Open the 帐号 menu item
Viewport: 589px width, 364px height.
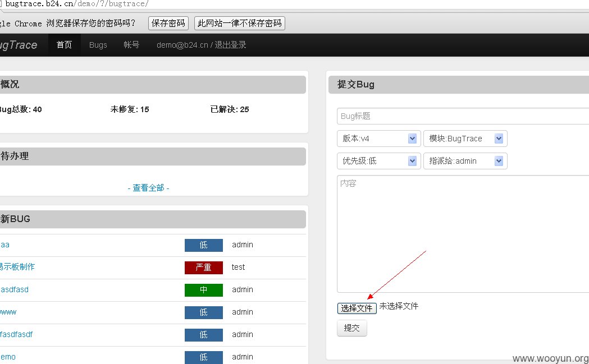[x=131, y=45]
